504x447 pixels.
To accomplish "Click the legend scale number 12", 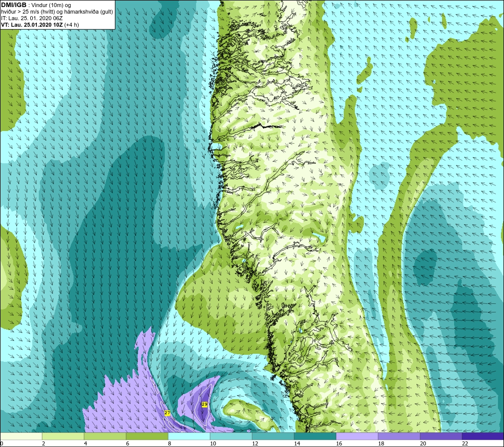I will point(255,443).
